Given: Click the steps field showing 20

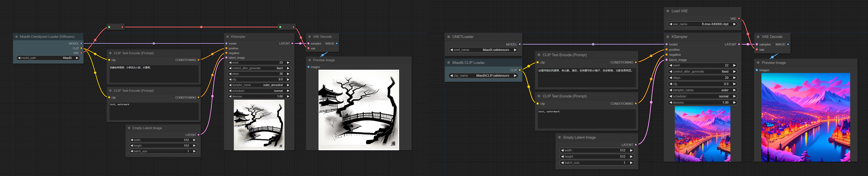Looking at the screenshot, I should pos(703,78).
